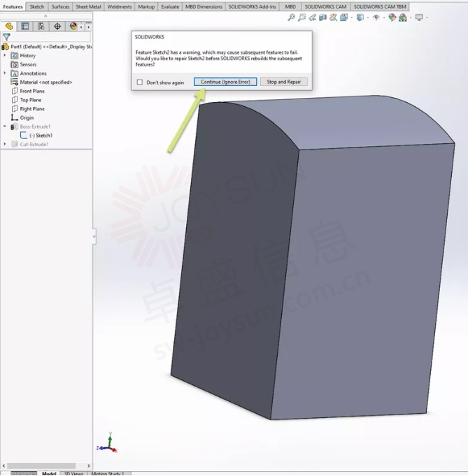The height and width of the screenshot is (476, 468).
Task: Switch to the Markup tab
Action: tap(146, 7)
